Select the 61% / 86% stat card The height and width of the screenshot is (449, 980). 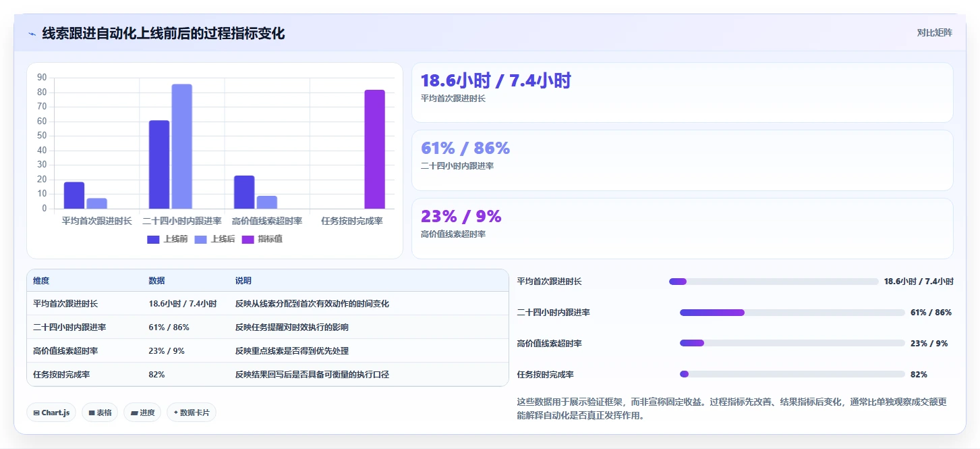(682, 160)
